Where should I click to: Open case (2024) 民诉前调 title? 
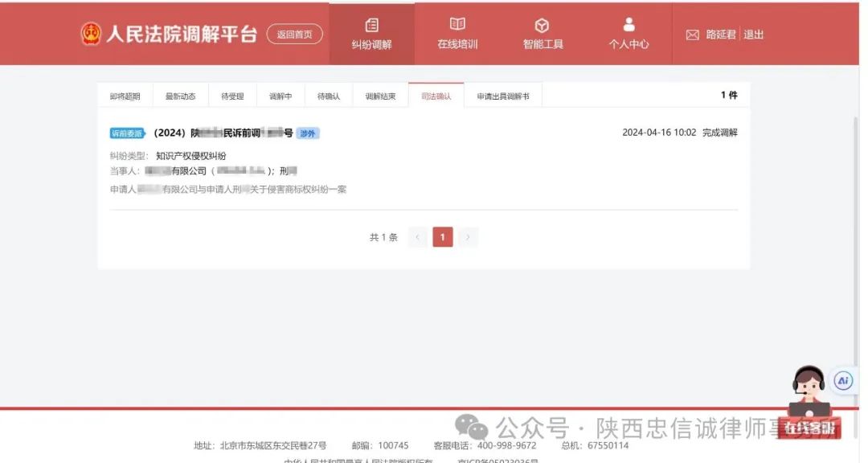click(223, 133)
